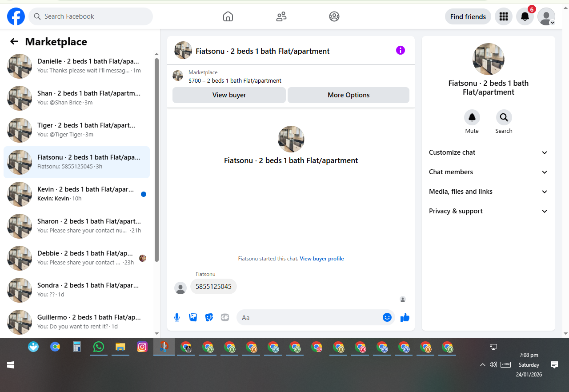569x392 pixels.
Task: Mute this chat using the bell icon
Action: click(472, 117)
